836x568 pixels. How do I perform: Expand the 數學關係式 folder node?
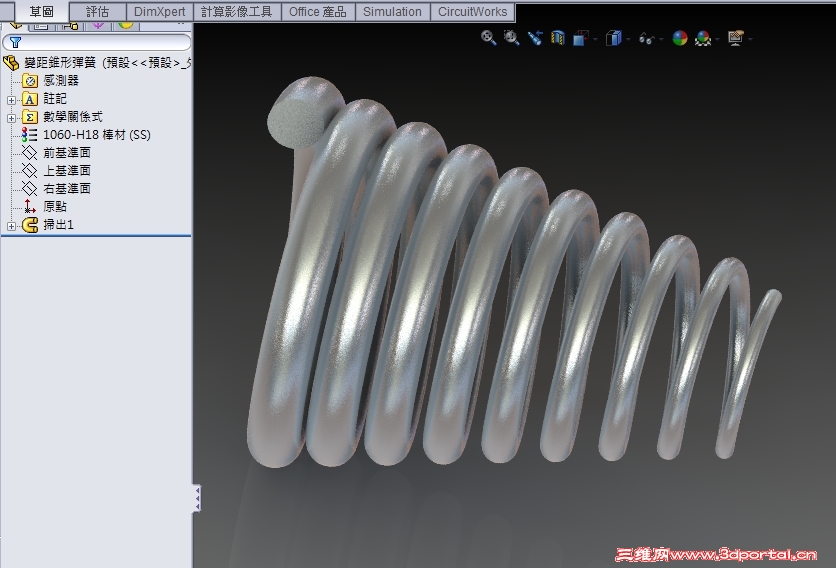[x=11, y=118]
